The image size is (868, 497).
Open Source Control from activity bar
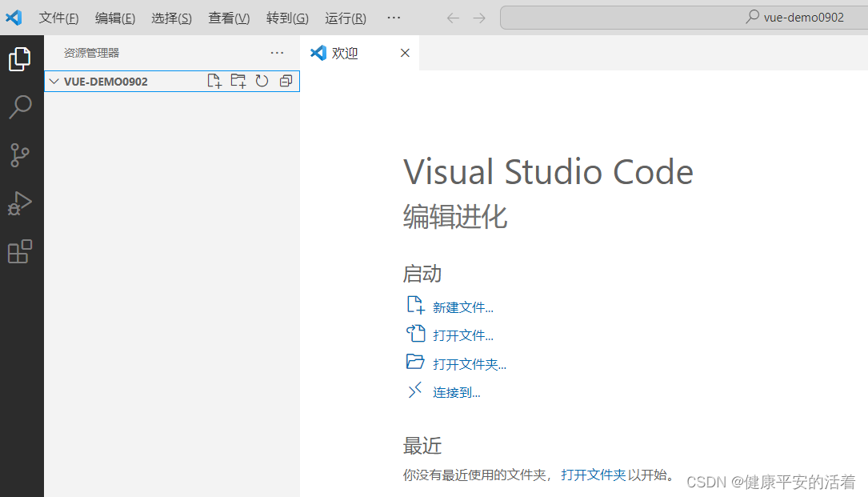tap(21, 155)
